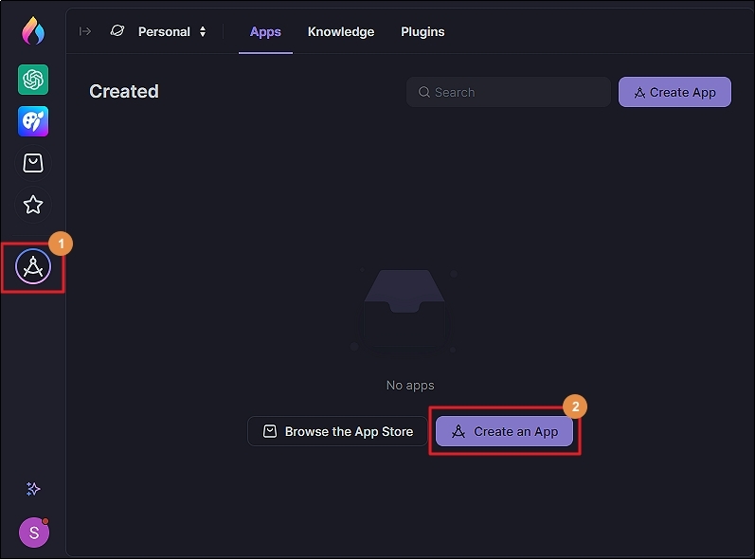The image size is (755, 560).
Task: Open the S user profile avatar
Action: tap(34, 533)
